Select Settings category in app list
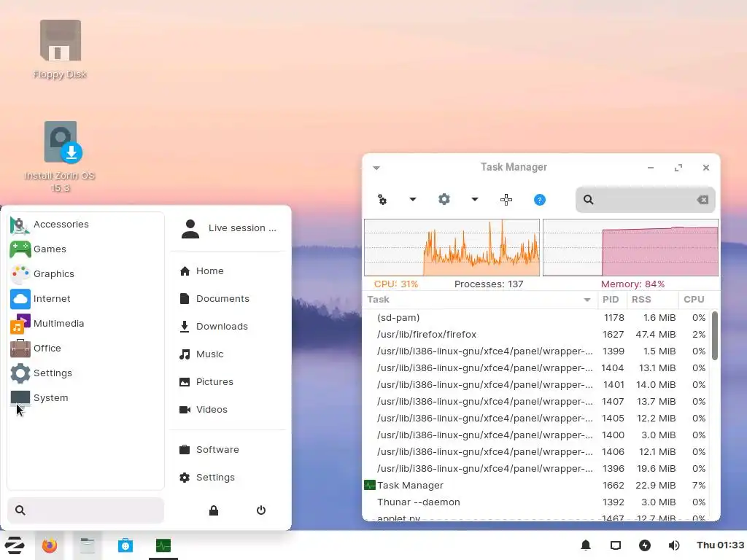747x560 pixels. [x=86, y=373]
